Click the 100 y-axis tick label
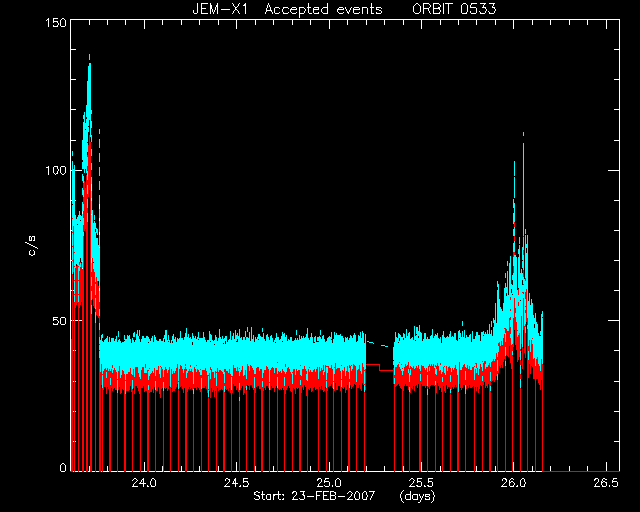Screen dimensions: 640x512 tap(56, 171)
